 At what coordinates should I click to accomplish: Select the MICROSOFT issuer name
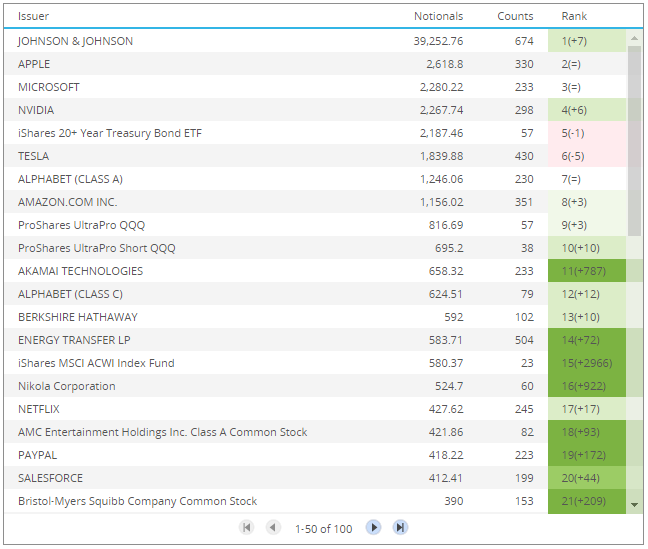click(x=49, y=87)
